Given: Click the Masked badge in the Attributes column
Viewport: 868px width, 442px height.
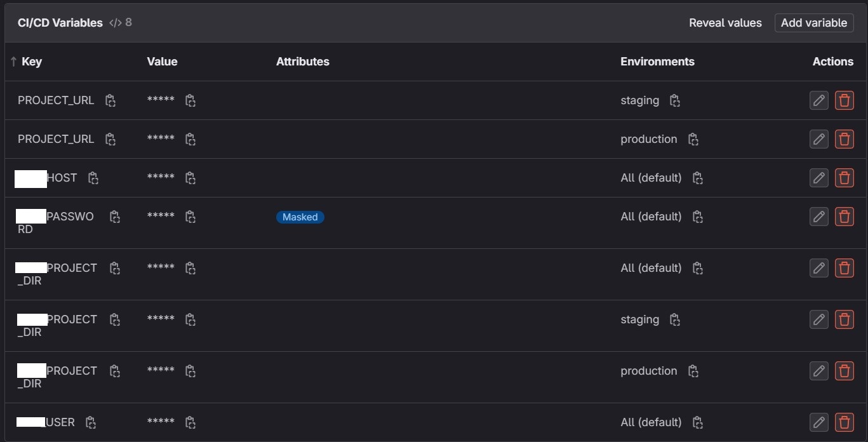Looking at the screenshot, I should (x=300, y=217).
